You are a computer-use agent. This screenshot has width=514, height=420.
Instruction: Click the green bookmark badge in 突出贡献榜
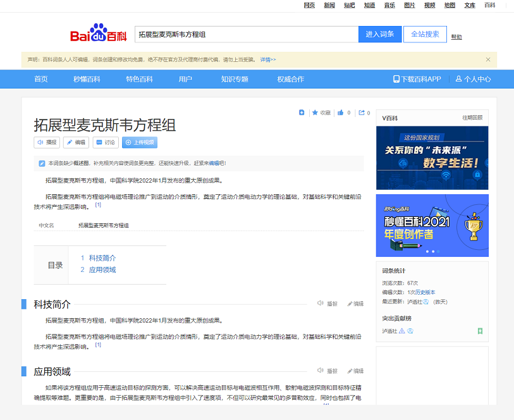pyautogui.click(x=480, y=331)
